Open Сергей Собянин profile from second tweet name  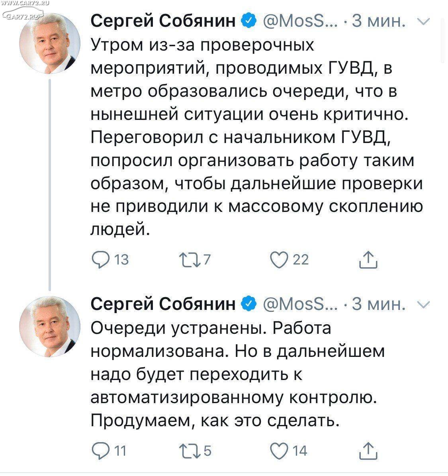[x=163, y=304]
